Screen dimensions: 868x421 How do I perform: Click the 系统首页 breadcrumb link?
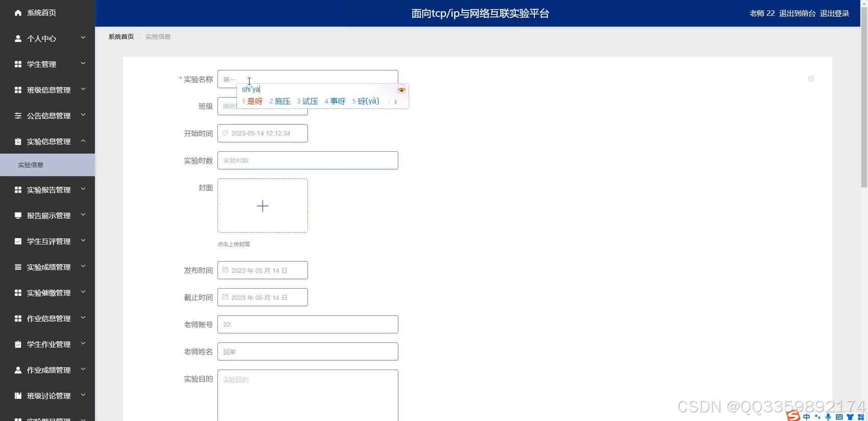[121, 37]
